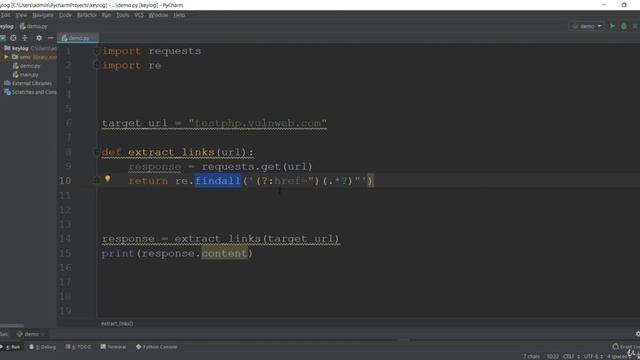Open the Tools menu

[122, 15]
